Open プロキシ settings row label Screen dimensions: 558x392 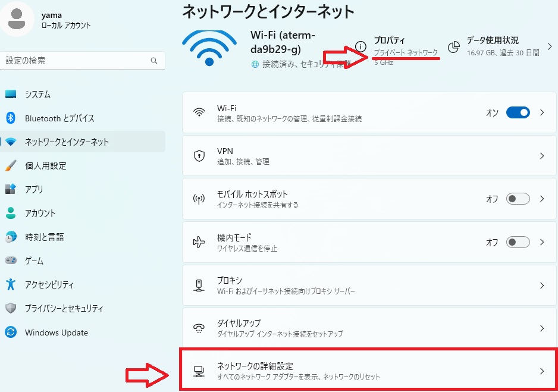tap(230, 280)
